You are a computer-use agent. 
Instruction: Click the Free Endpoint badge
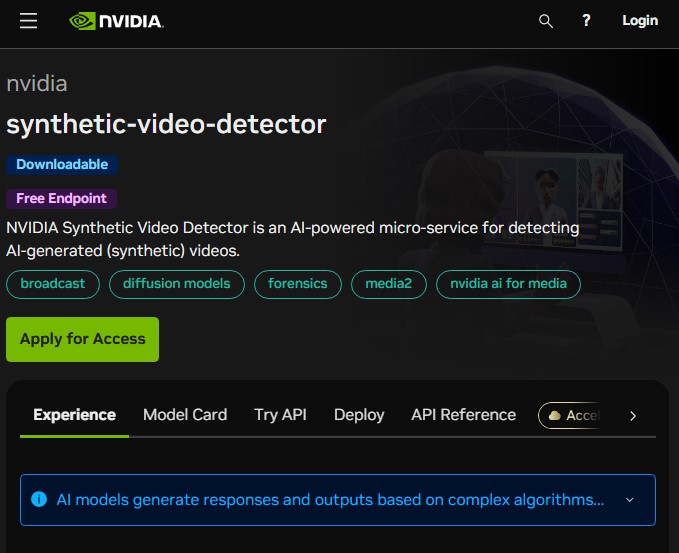(61, 198)
